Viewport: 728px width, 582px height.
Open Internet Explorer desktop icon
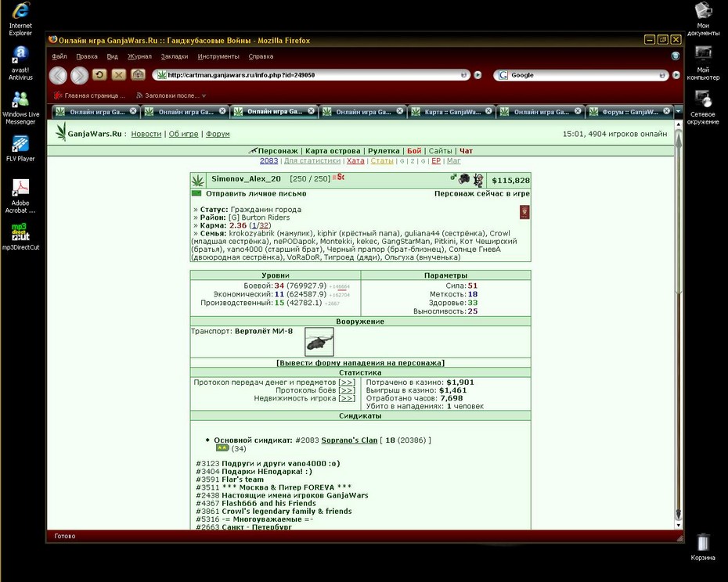click(x=20, y=19)
